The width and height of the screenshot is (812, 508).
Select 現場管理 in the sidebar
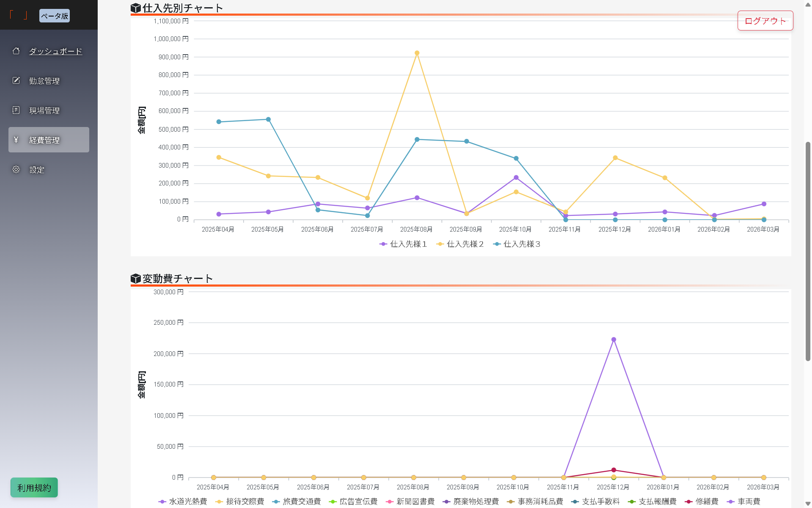click(x=44, y=110)
